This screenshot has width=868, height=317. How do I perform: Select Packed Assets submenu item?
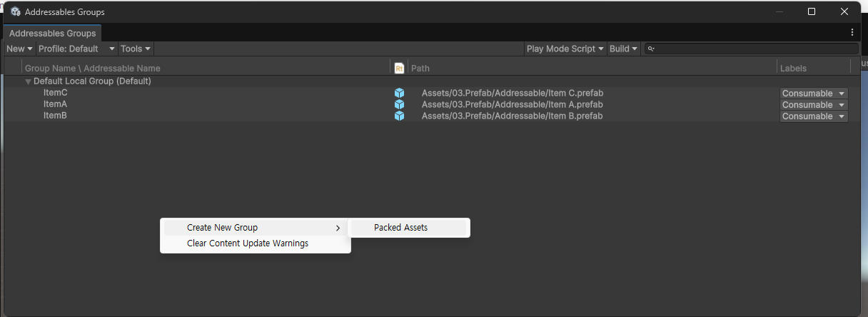pos(408,228)
